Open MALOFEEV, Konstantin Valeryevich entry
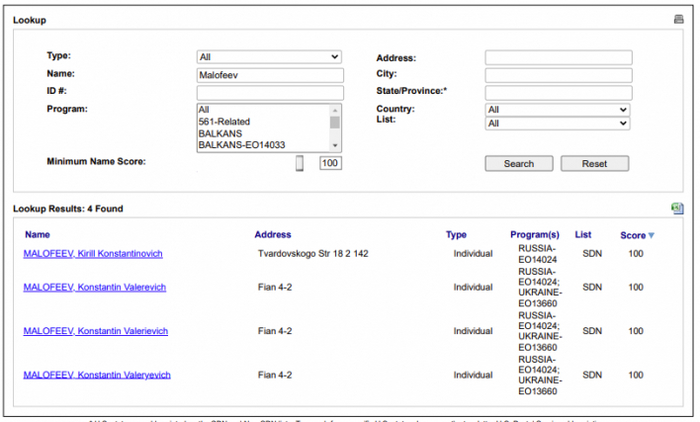700x422 pixels. [97, 375]
